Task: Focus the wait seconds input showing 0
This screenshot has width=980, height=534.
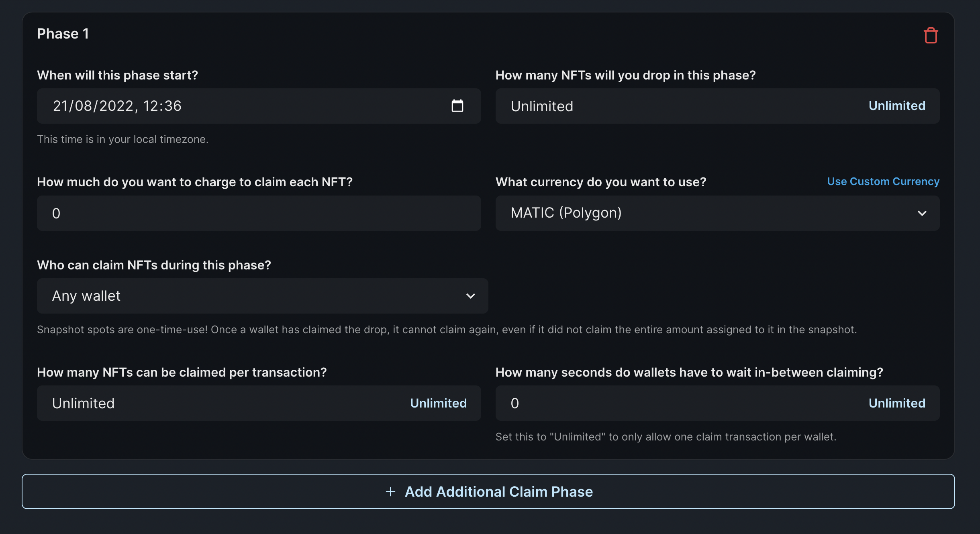Action: pos(679,403)
